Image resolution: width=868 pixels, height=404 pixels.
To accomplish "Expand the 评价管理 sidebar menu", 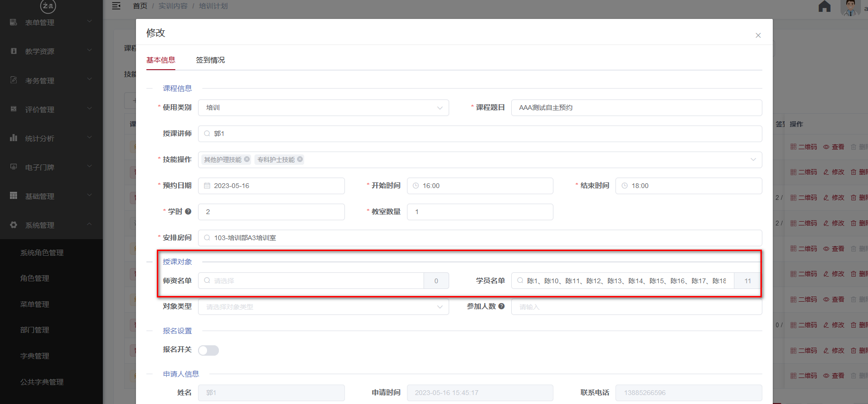I will point(51,109).
